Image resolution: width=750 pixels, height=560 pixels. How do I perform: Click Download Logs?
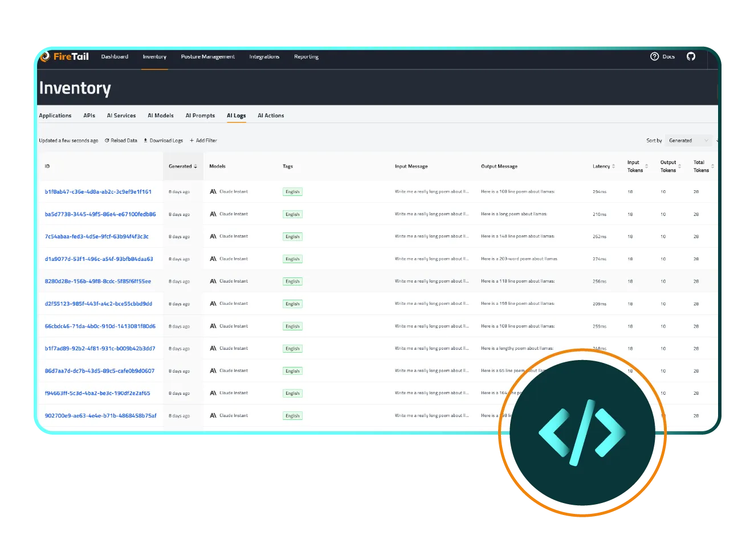tap(163, 141)
